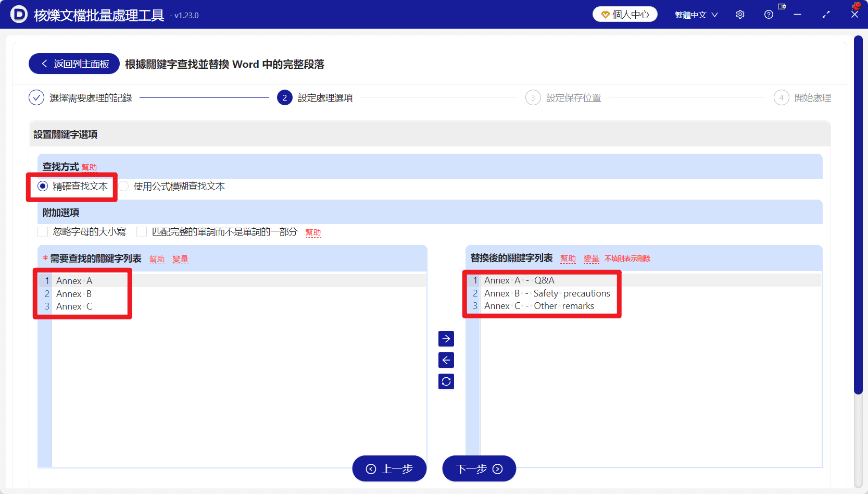Click the left arrow transfer button
The height and width of the screenshot is (494, 868).
pyautogui.click(x=446, y=360)
